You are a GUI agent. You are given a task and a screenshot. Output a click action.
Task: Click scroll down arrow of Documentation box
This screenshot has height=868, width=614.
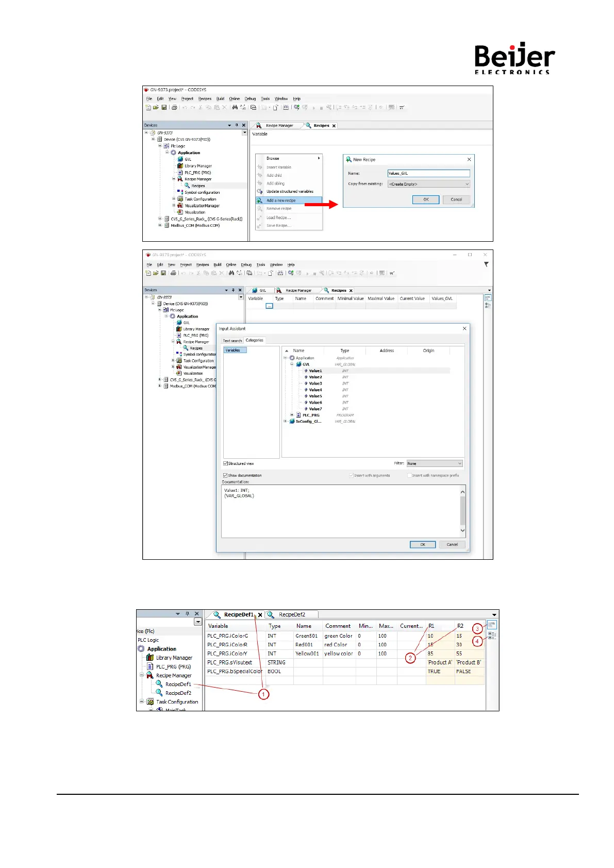462,530
